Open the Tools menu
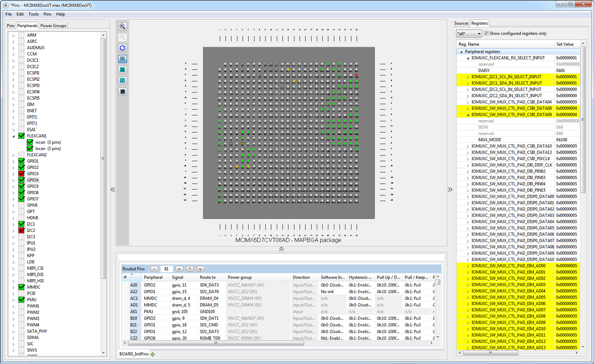 coord(33,14)
